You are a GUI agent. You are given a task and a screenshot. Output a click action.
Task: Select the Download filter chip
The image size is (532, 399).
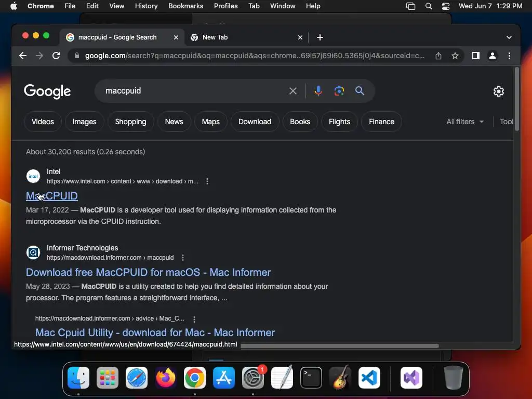[x=255, y=122]
